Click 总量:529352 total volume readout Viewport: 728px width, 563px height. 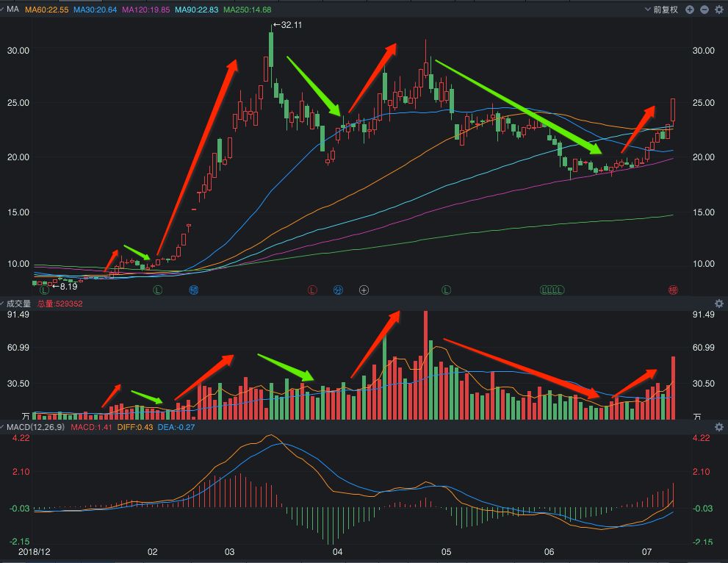tap(60, 304)
